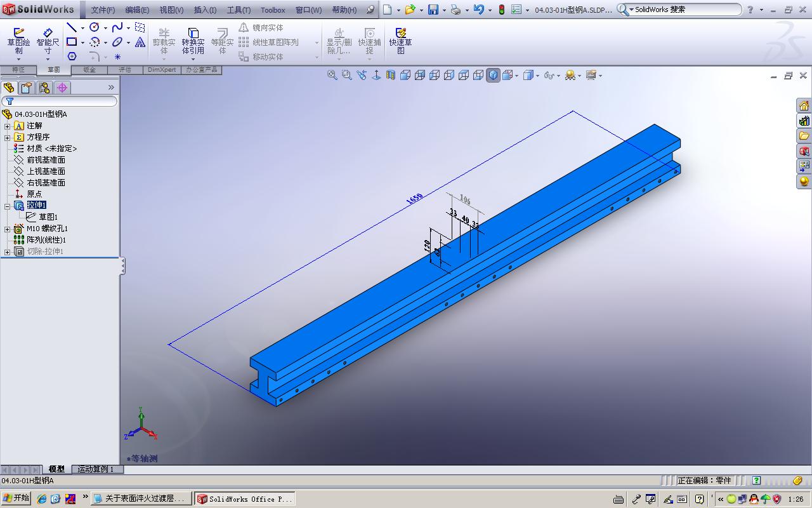
Task: Select 阵列(线性)1 in the feature tree
Action: tap(46, 240)
